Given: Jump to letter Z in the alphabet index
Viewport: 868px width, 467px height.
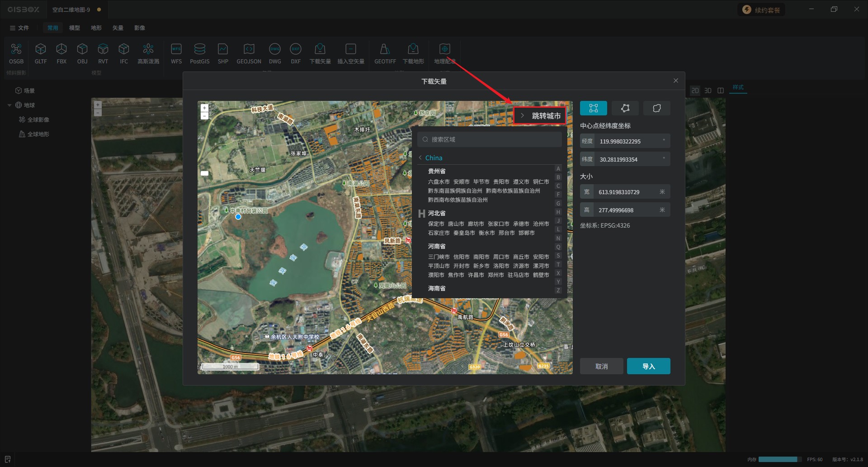Looking at the screenshot, I should (x=558, y=291).
